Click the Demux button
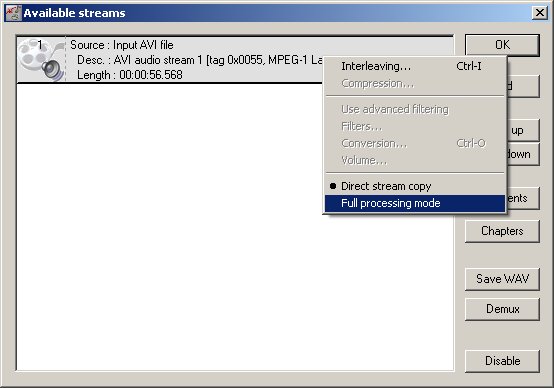The width and height of the screenshot is (554, 388). click(502, 309)
